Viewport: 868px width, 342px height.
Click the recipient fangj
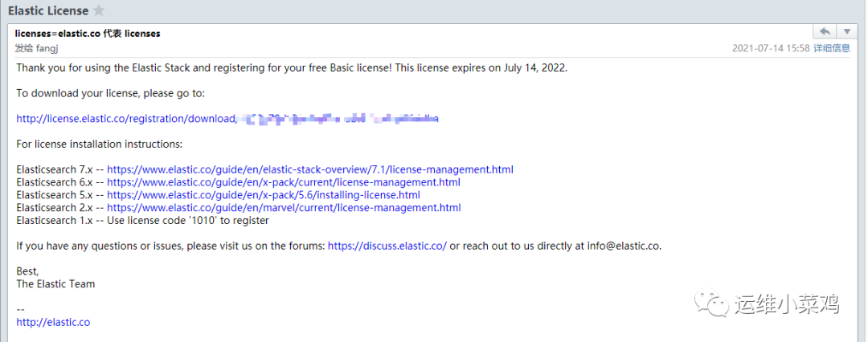pyautogui.click(x=47, y=48)
